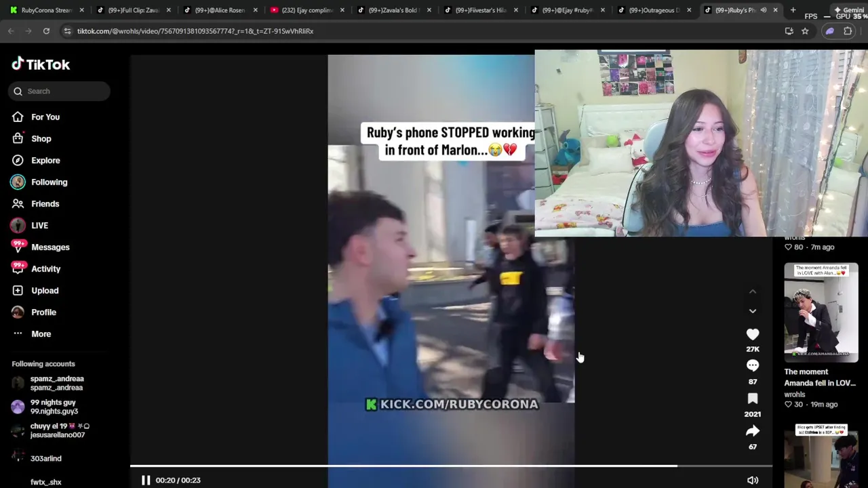Open a new browser tab

[793, 10]
